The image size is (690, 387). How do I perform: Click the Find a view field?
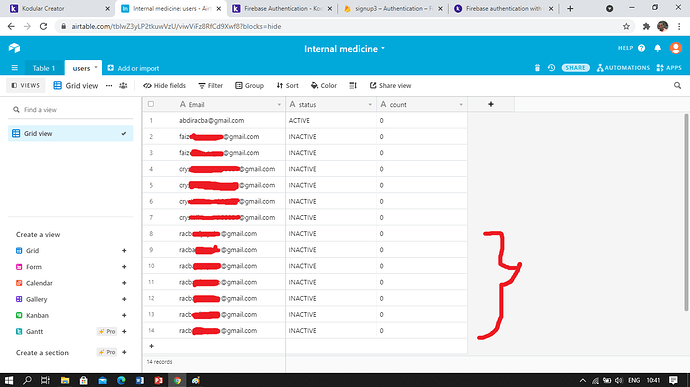(70, 110)
